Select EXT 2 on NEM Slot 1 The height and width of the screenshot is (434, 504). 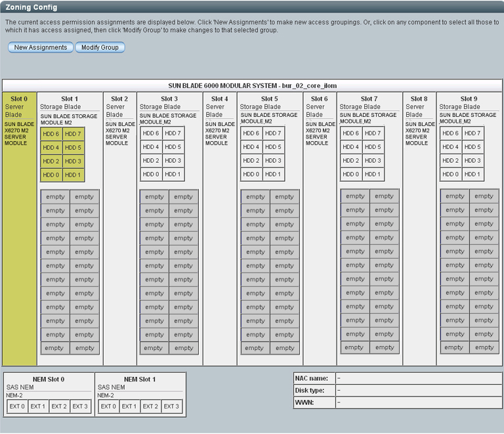[x=150, y=406]
